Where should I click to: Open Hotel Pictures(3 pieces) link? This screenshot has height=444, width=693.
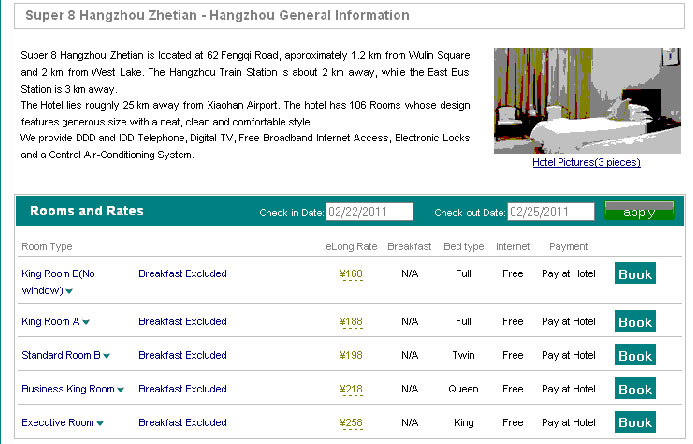(586, 162)
